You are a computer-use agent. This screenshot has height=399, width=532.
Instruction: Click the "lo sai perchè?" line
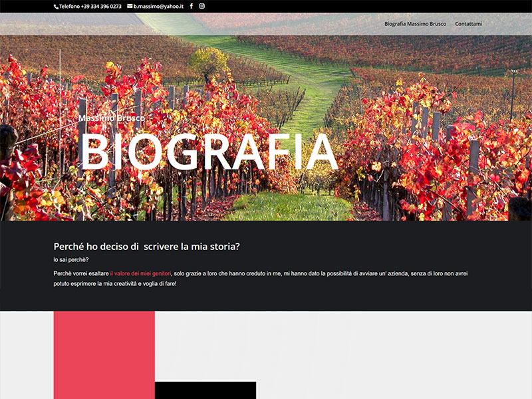[71, 260]
